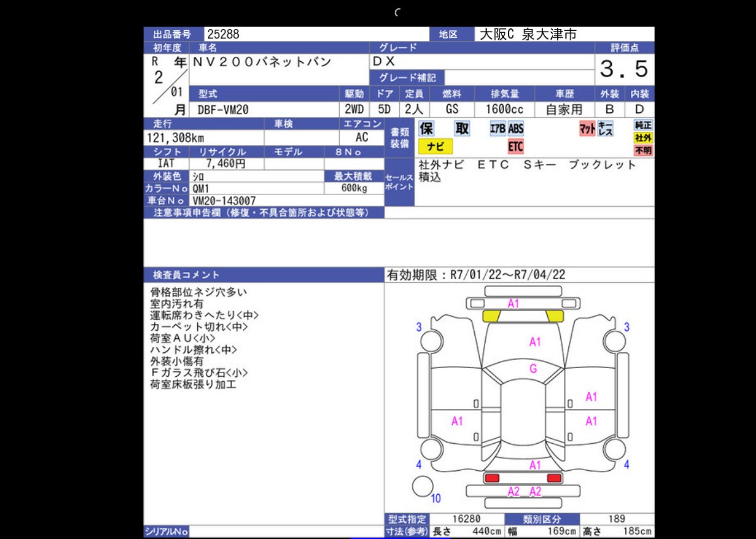Click the pink 不明 legend badge

pos(644,150)
